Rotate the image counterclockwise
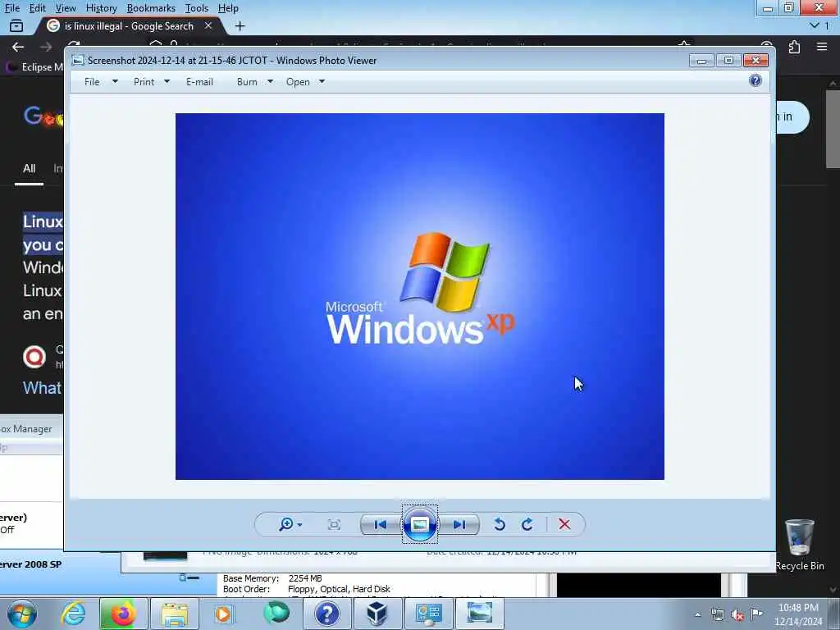The image size is (840, 630). 500,524
